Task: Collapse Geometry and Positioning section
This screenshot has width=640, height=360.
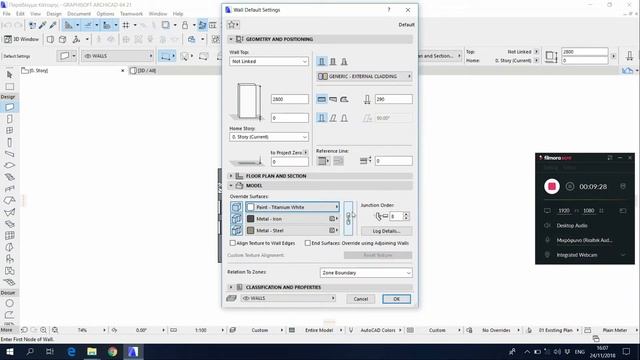Action: [x=231, y=39]
